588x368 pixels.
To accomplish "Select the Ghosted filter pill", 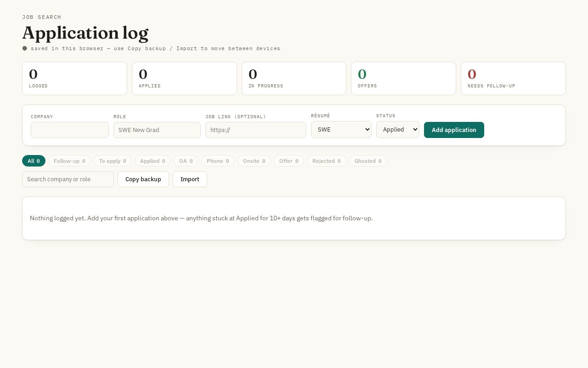I will (368, 161).
